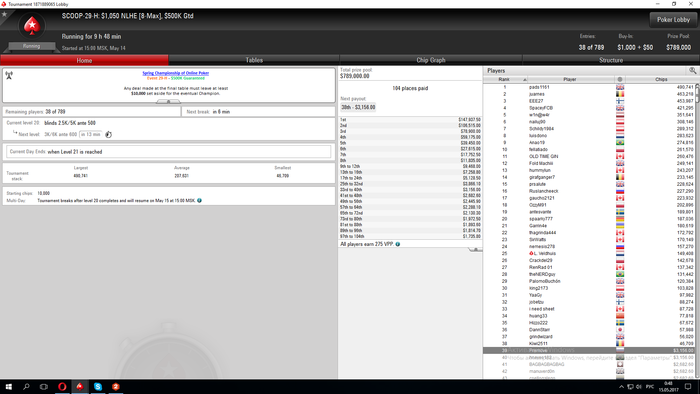Screen dimensions: 700x394
Task: Select player Anao19 row
Action: click(589, 143)
